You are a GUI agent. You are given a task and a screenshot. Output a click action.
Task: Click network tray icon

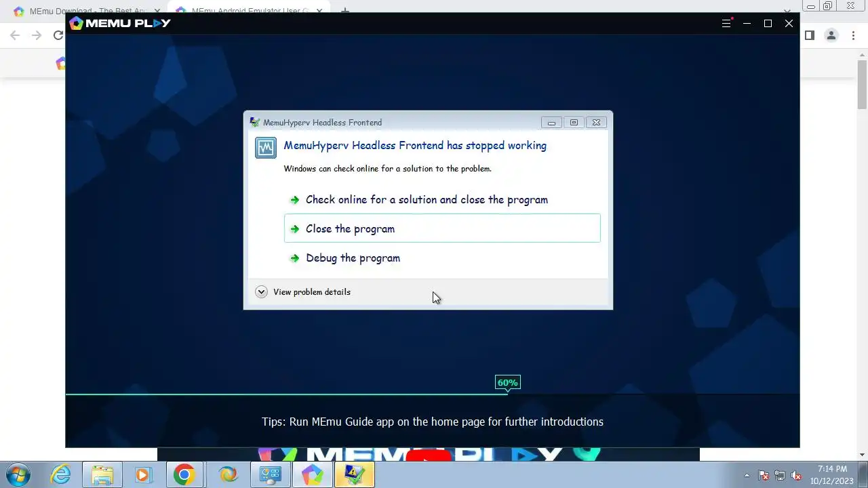click(x=780, y=476)
